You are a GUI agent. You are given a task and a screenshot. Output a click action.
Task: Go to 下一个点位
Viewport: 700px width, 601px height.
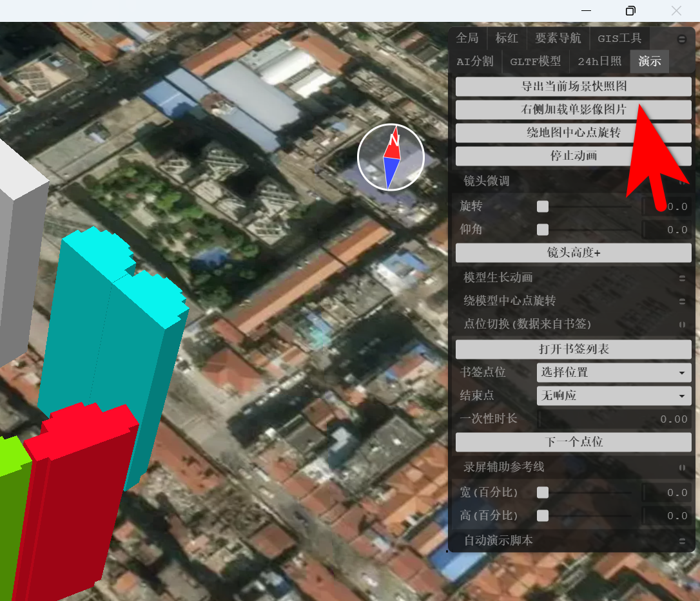point(573,442)
